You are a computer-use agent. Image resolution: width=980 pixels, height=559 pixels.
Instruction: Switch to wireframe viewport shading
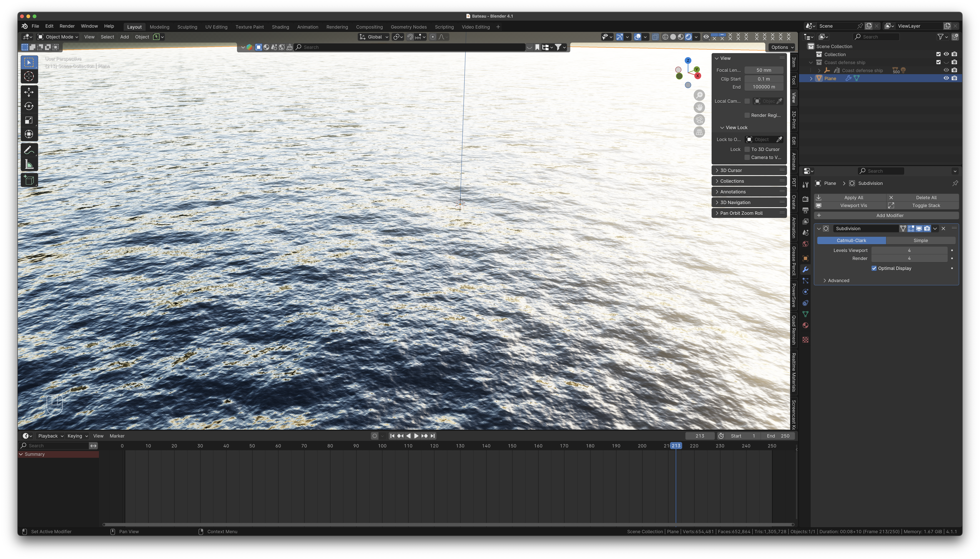click(665, 37)
